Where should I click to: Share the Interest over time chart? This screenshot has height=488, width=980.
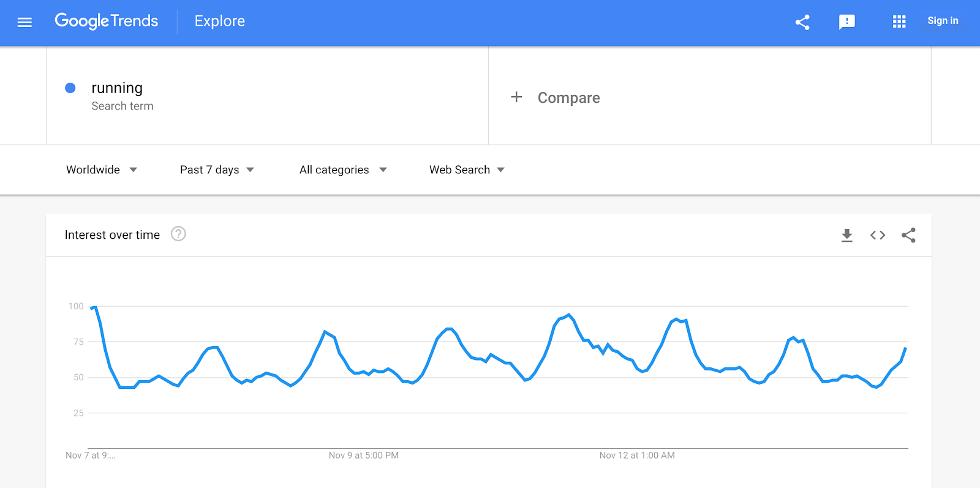coord(908,235)
